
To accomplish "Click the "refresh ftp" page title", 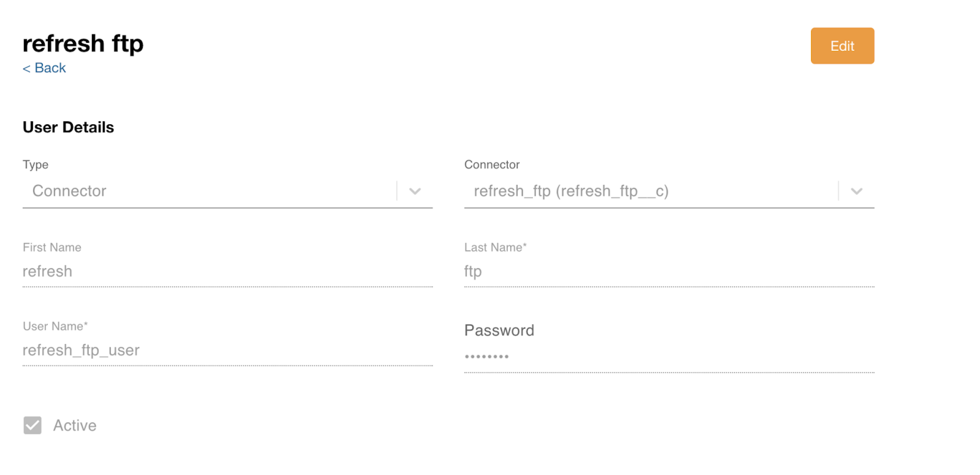I will pyautogui.click(x=83, y=43).
